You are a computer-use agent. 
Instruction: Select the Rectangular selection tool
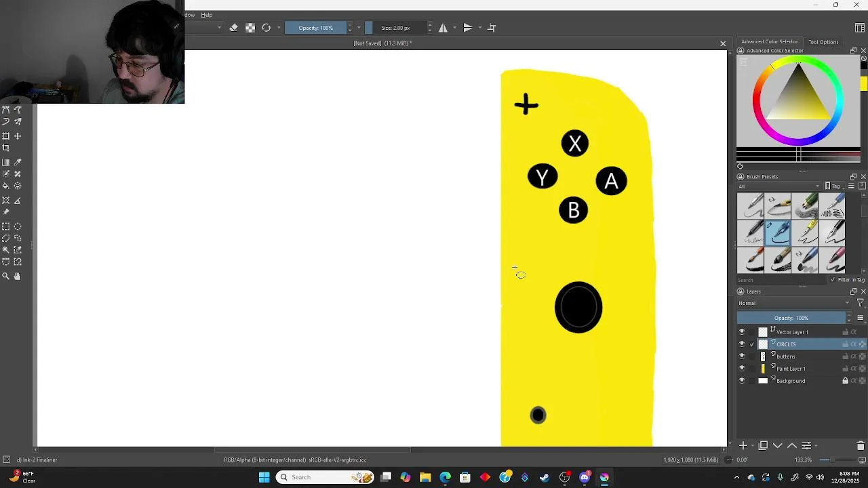click(x=6, y=227)
